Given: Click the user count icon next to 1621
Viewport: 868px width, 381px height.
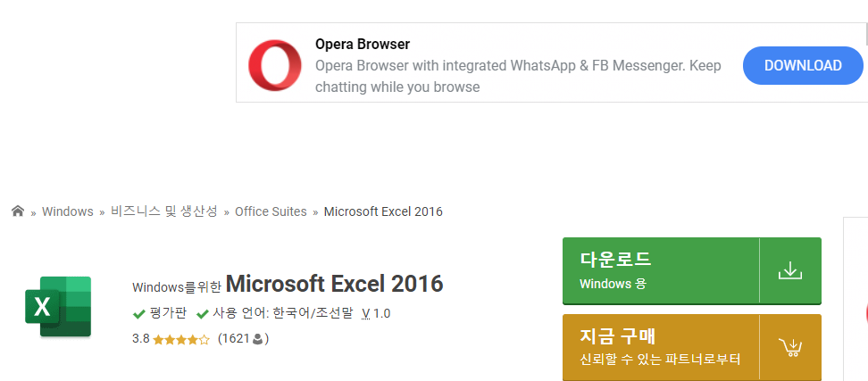Looking at the screenshot, I should click(257, 339).
